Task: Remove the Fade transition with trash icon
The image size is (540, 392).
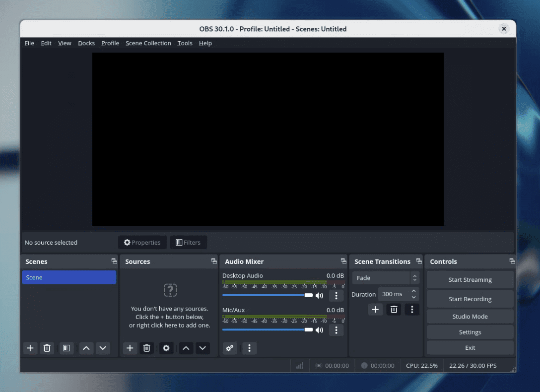Action: [x=394, y=309]
